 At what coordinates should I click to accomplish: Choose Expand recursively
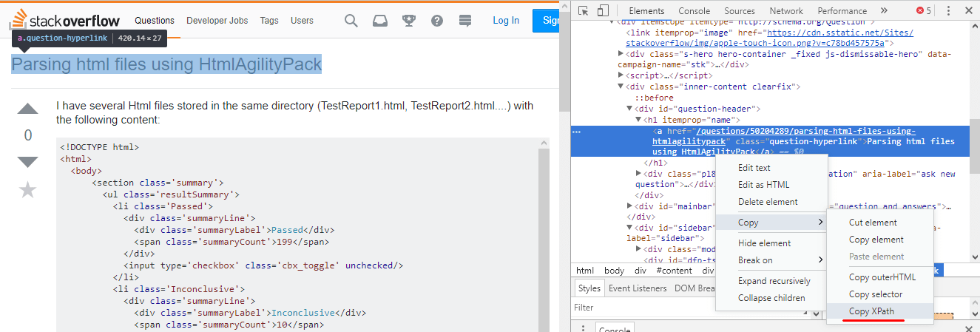(x=774, y=281)
